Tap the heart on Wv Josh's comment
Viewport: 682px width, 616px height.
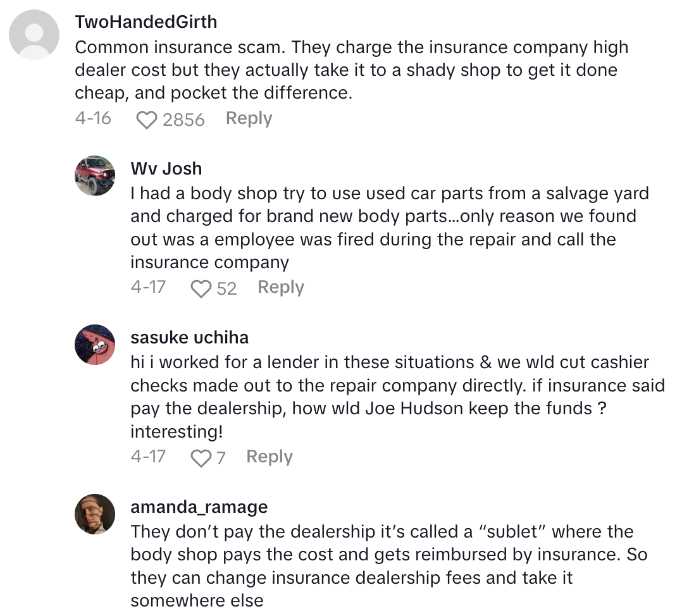tap(201, 289)
